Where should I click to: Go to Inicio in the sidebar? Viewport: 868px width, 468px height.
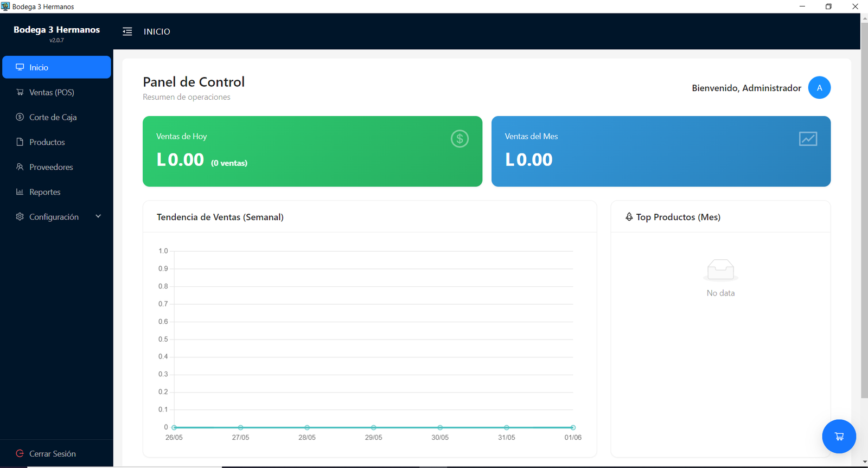coord(56,67)
